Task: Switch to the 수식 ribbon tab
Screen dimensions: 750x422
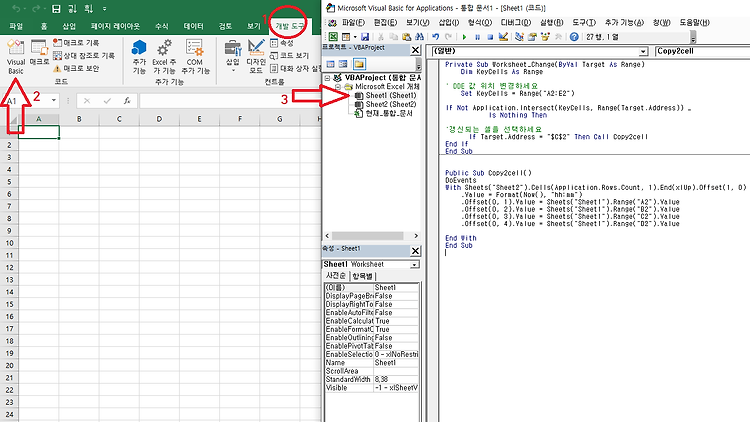Action: click(162, 26)
